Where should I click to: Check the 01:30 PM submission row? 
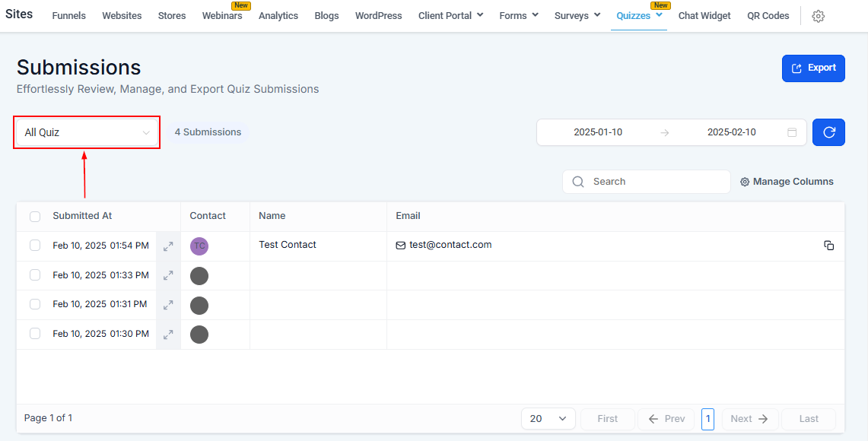[x=35, y=333]
